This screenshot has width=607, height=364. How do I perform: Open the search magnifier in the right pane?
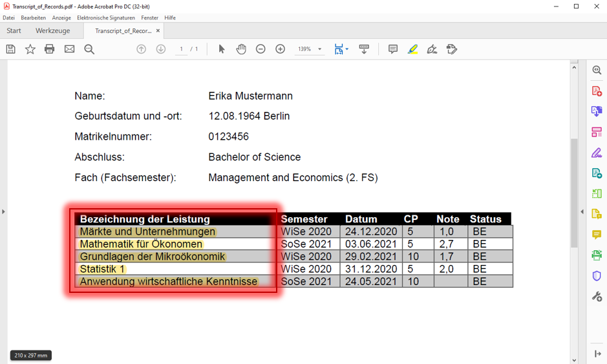tap(597, 70)
